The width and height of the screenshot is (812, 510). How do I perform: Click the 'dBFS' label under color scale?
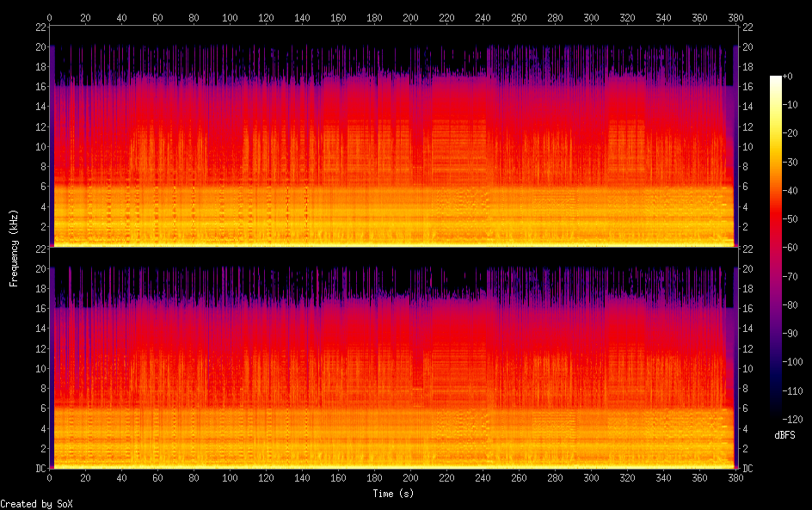(784, 435)
